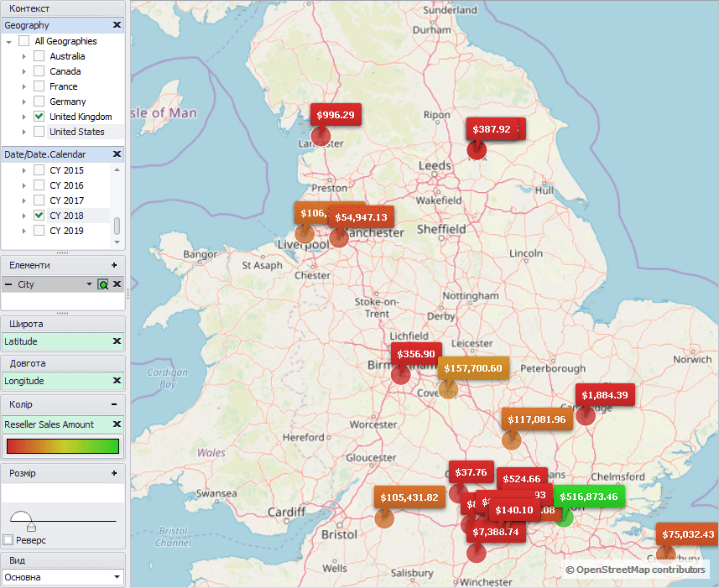Click the Контекст panel header
The image size is (719, 588).
point(63,8)
